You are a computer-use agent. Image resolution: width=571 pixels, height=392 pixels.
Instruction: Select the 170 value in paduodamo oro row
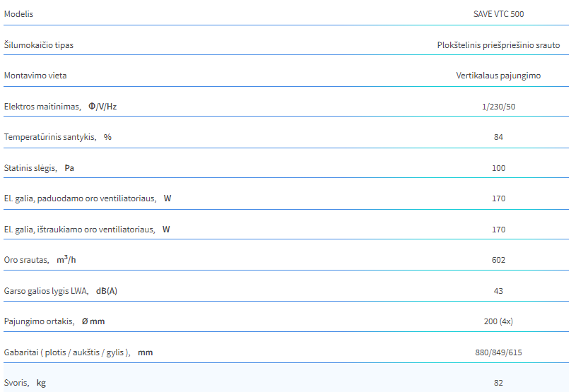click(x=498, y=198)
